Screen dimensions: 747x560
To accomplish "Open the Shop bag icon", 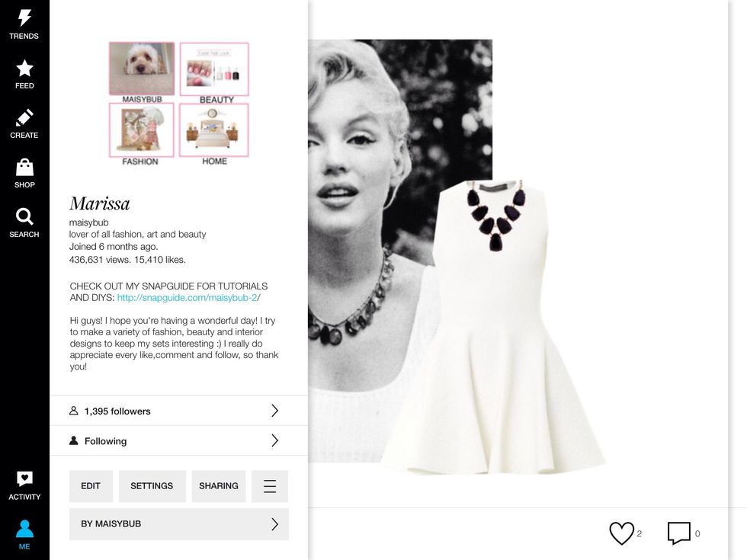I will 24,167.
